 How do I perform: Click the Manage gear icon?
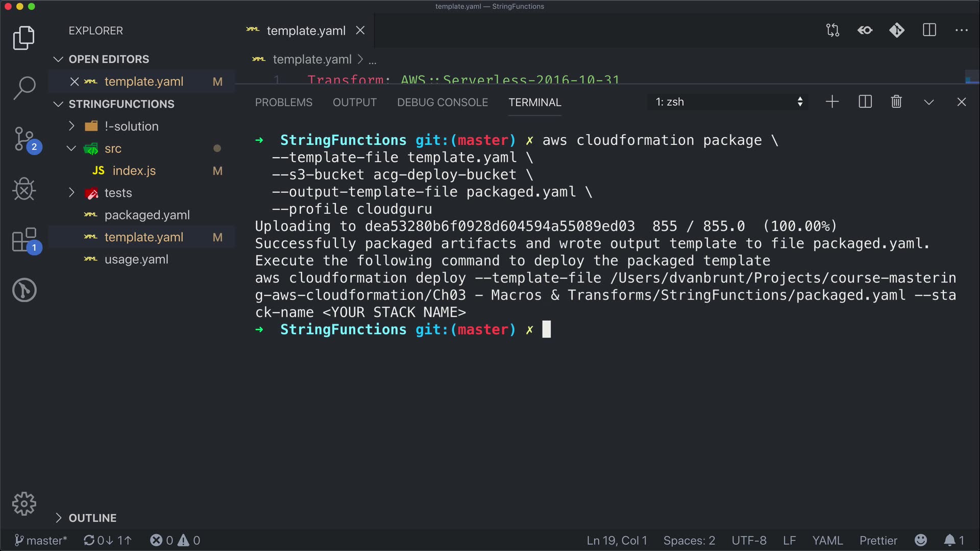(24, 504)
